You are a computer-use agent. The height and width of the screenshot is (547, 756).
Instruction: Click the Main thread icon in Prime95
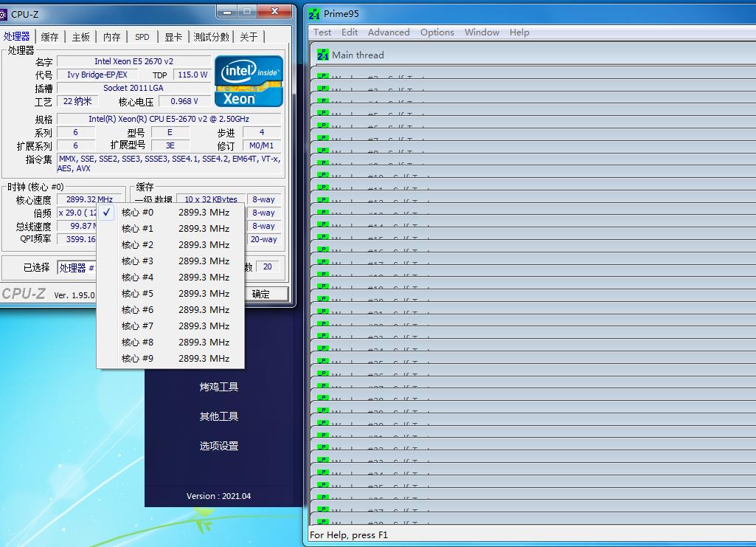point(323,55)
